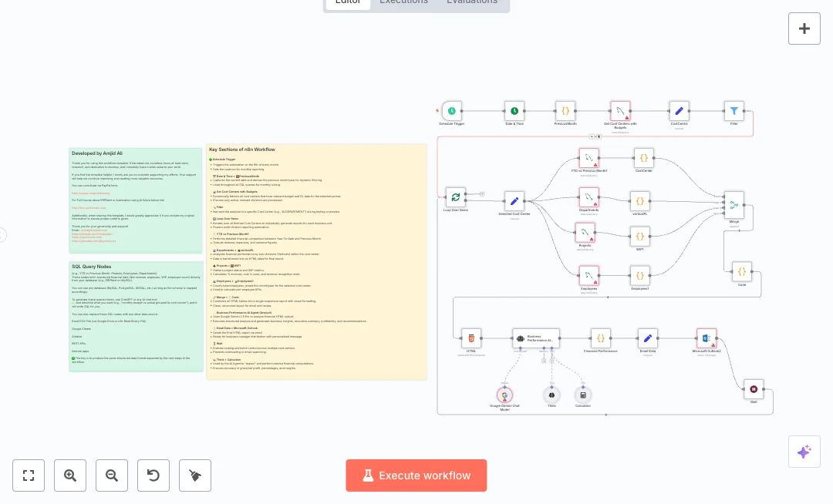Open the Loop Over Items node

[456, 197]
